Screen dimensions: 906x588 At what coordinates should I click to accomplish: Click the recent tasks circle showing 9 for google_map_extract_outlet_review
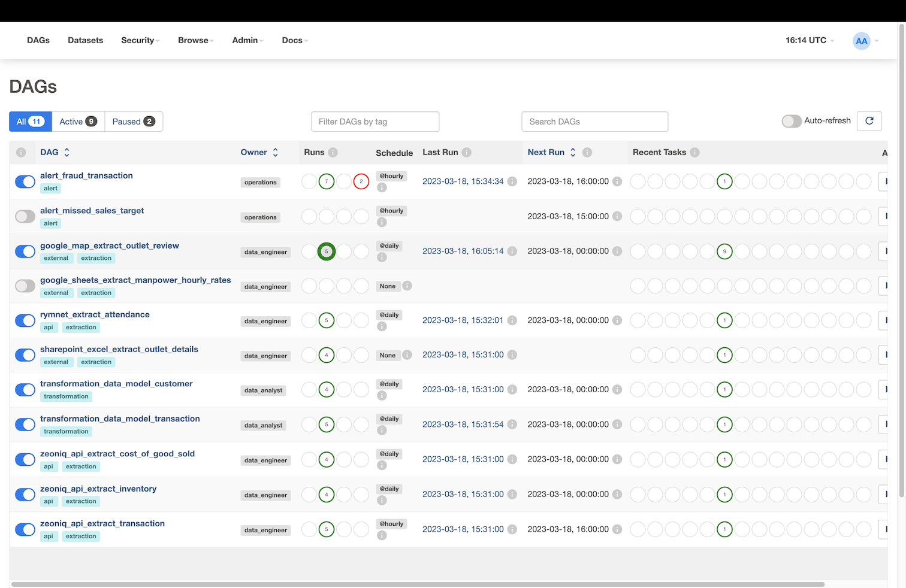(x=725, y=251)
